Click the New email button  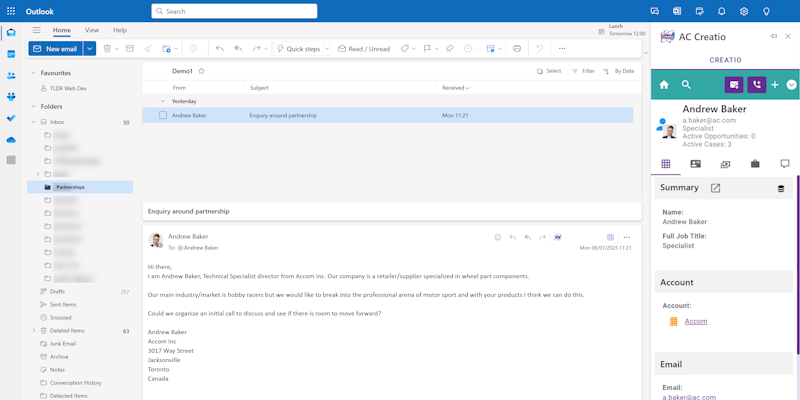click(56, 48)
